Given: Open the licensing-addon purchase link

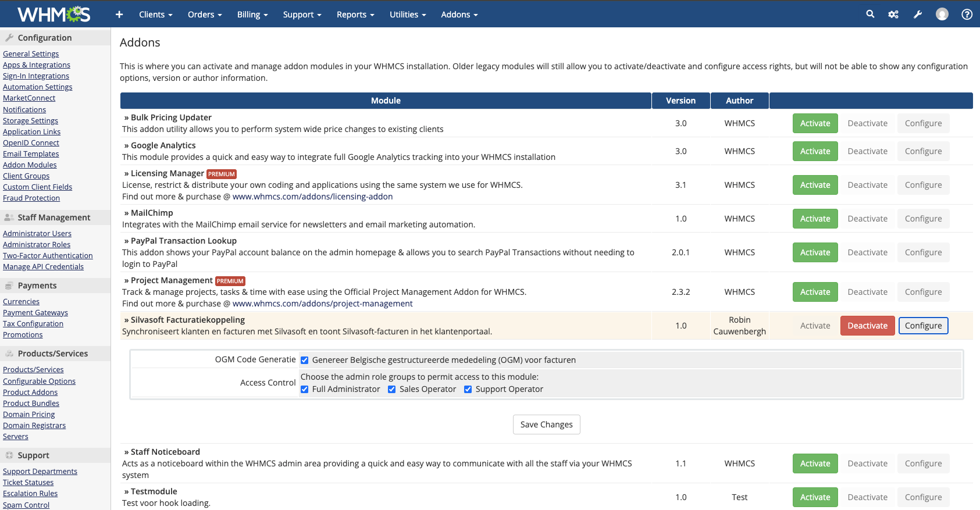Looking at the screenshot, I should click(312, 197).
